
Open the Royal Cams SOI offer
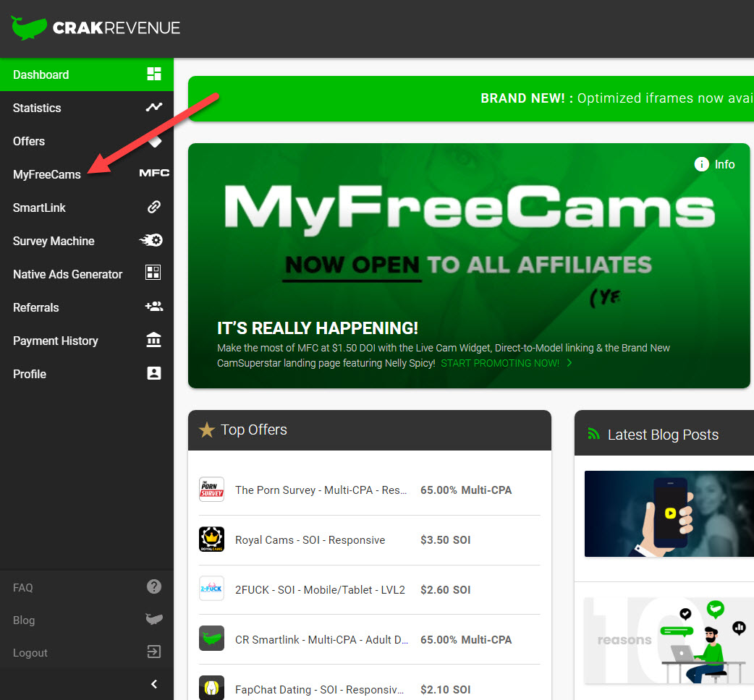click(x=310, y=540)
